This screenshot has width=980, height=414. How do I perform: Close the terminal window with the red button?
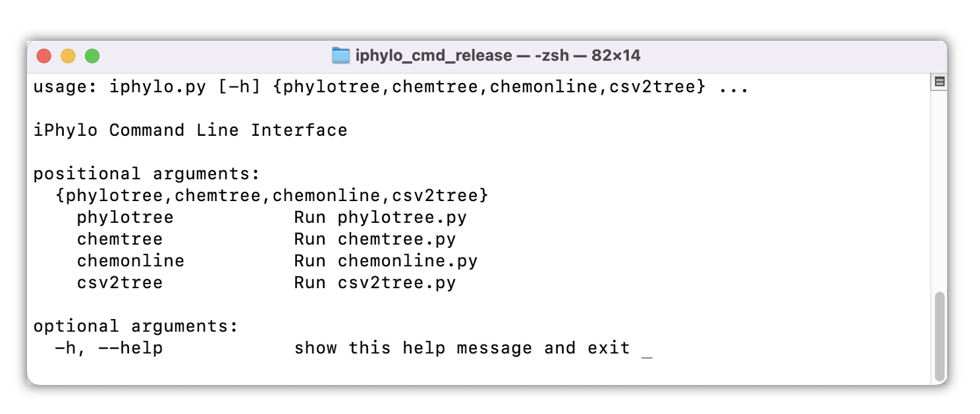pos(44,56)
